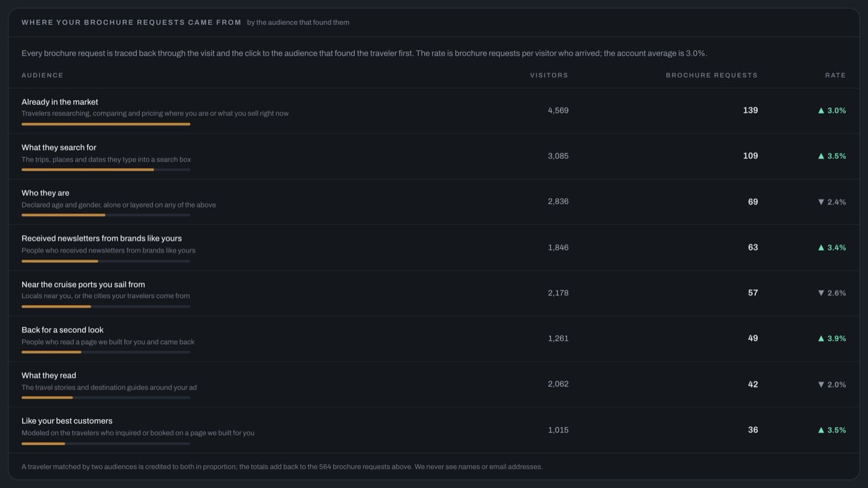The height and width of the screenshot is (488, 868).
Task: Click the footer note about credited audiences
Action: [282, 467]
